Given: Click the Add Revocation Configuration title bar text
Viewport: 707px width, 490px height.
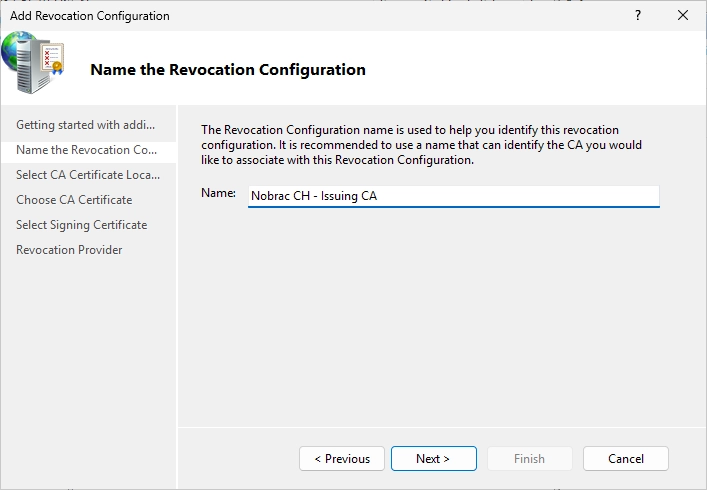Looking at the screenshot, I should (x=90, y=16).
